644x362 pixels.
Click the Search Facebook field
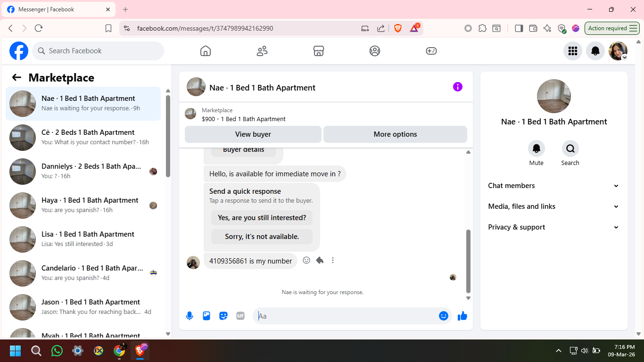pos(98,51)
